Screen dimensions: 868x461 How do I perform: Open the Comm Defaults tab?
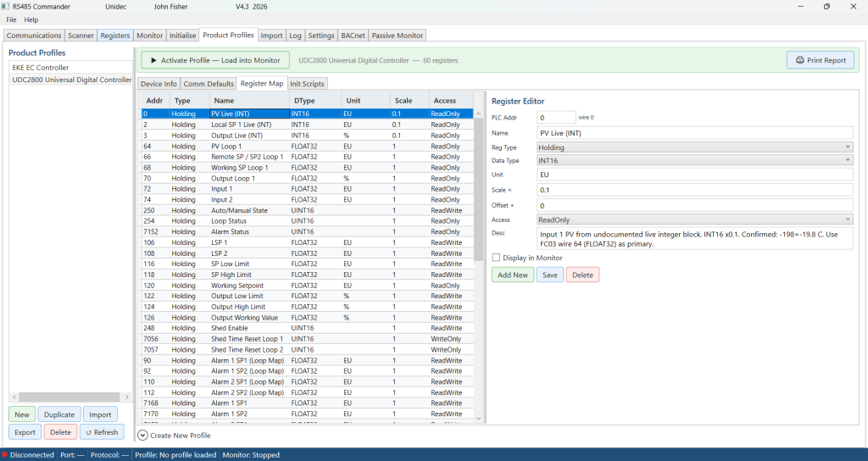(x=209, y=84)
